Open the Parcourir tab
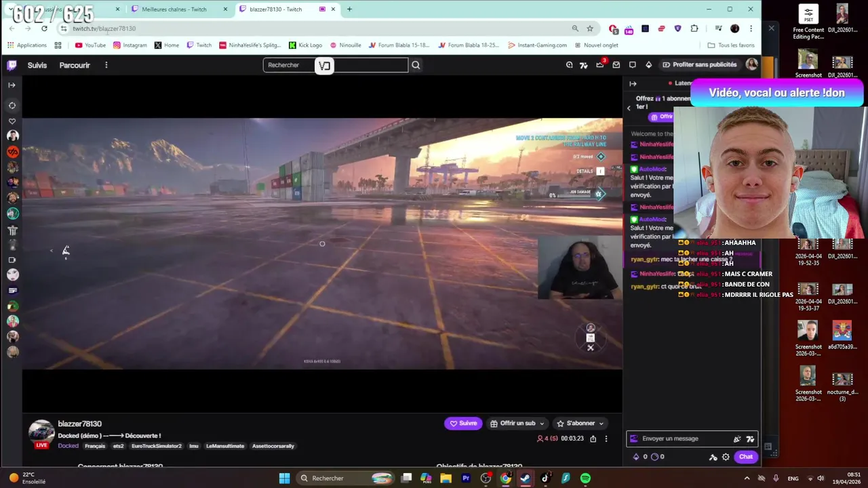This screenshot has height=488, width=868. [x=75, y=65]
